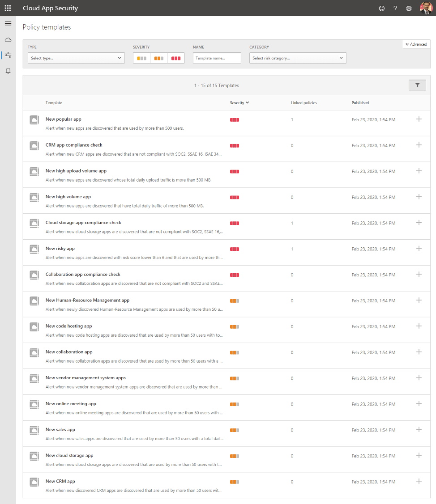The height and width of the screenshot is (504, 436).
Task: Add policy from Collaboration app compliance check
Action: click(419, 275)
